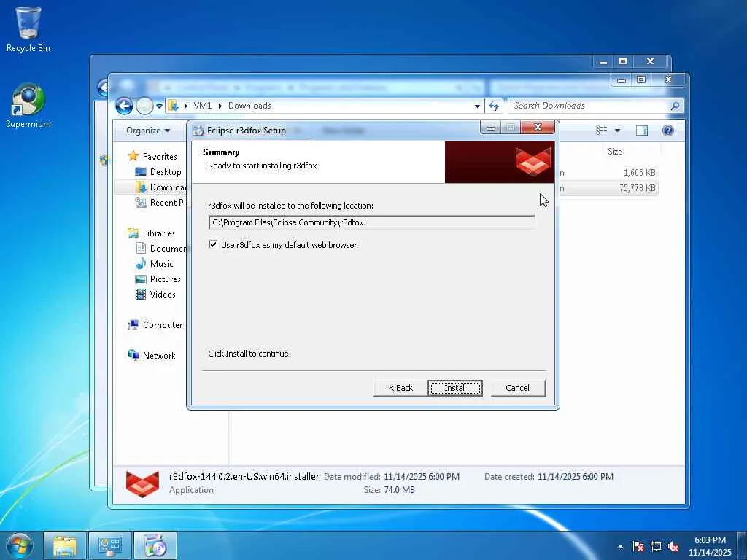Open Documents library
This screenshot has height=560, width=747.
pos(161,248)
